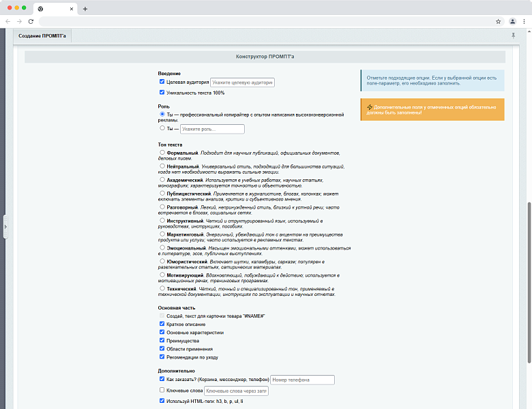The height and width of the screenshot is (409, 532).
Task: Enable the Ключевые слова checkbox
Action: (162, 391)
